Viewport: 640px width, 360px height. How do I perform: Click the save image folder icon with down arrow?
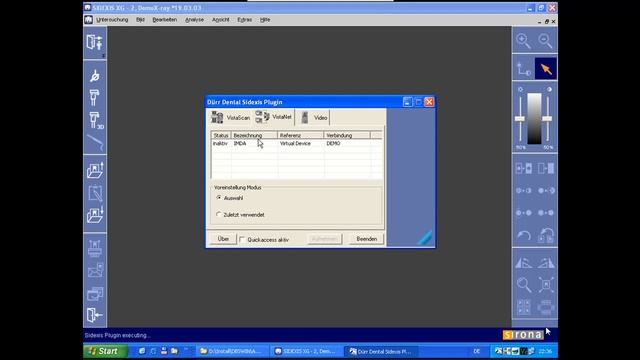pyautogui.click(x=95, y=215)
